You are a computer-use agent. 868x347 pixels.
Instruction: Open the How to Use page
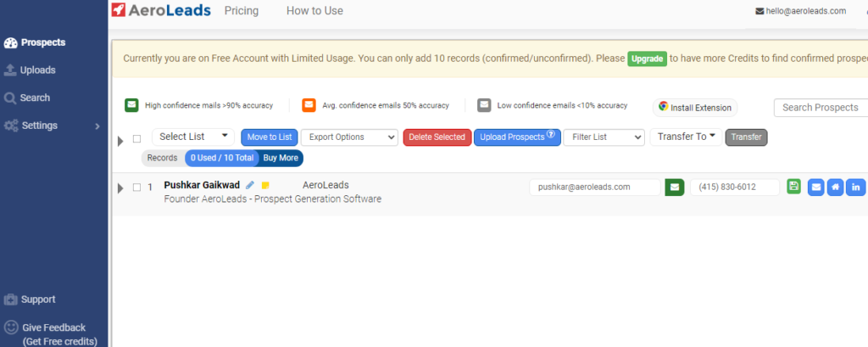tap(314, 10)
